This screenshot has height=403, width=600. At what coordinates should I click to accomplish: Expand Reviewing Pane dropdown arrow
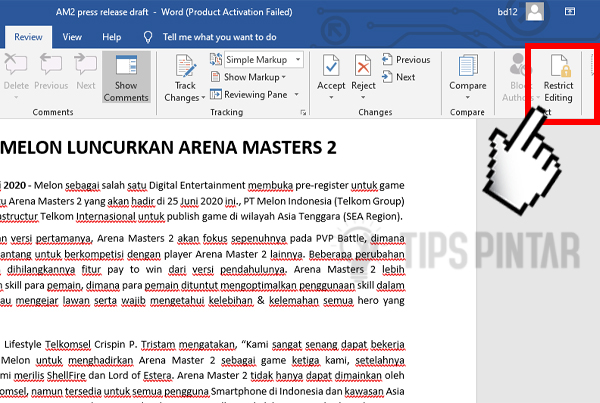click(x=297, y=94)
